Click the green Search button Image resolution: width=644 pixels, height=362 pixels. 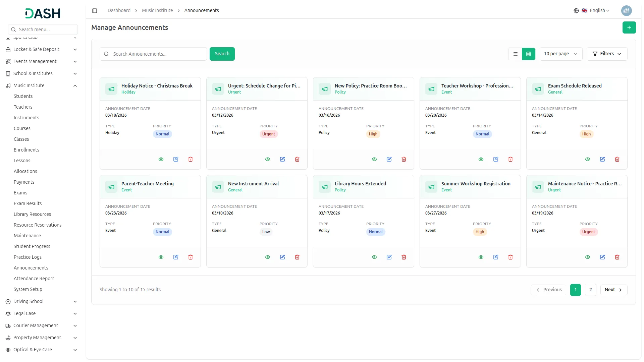[x=222, y=54]
